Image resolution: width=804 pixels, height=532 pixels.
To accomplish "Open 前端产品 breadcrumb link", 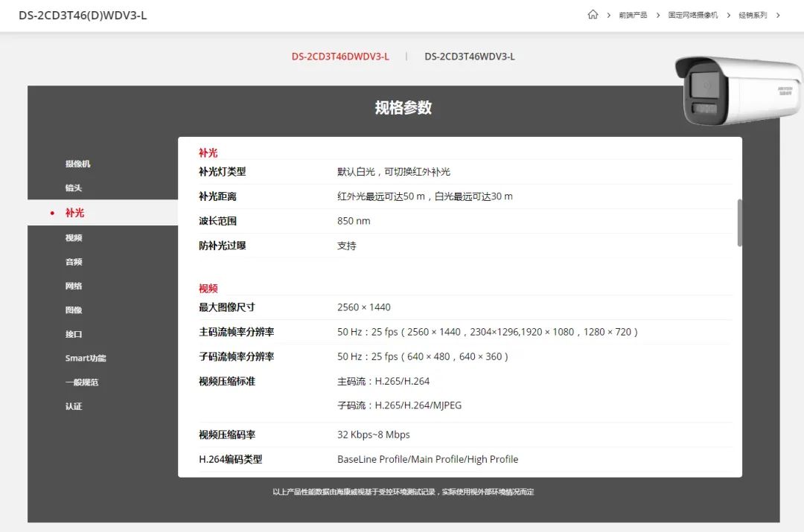I will 633,15.
